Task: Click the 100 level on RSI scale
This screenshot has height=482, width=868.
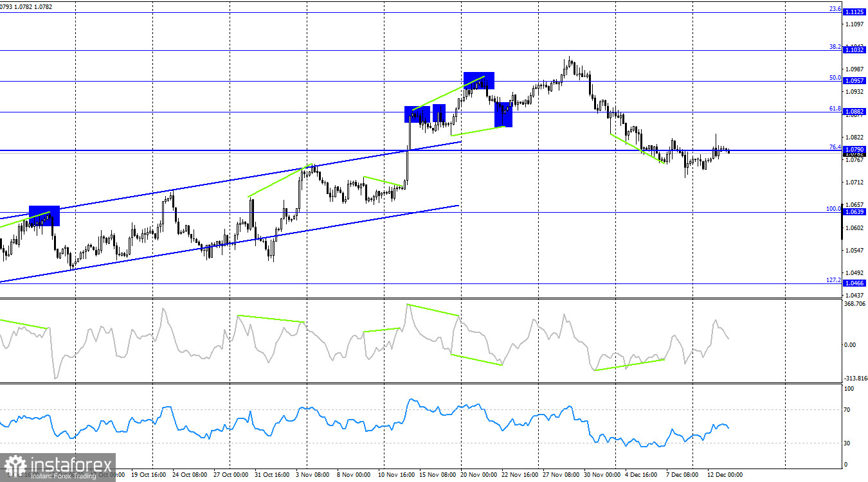Action: [849, 389]
